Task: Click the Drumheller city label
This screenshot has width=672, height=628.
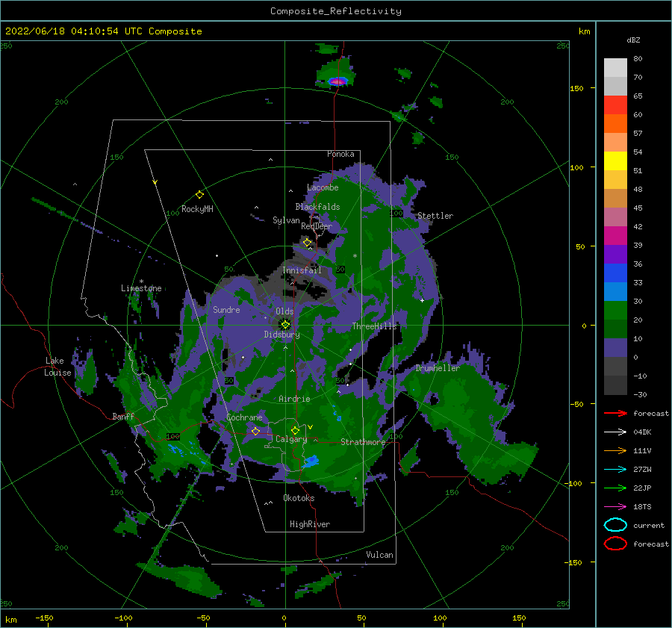Action: click(437, 368)
